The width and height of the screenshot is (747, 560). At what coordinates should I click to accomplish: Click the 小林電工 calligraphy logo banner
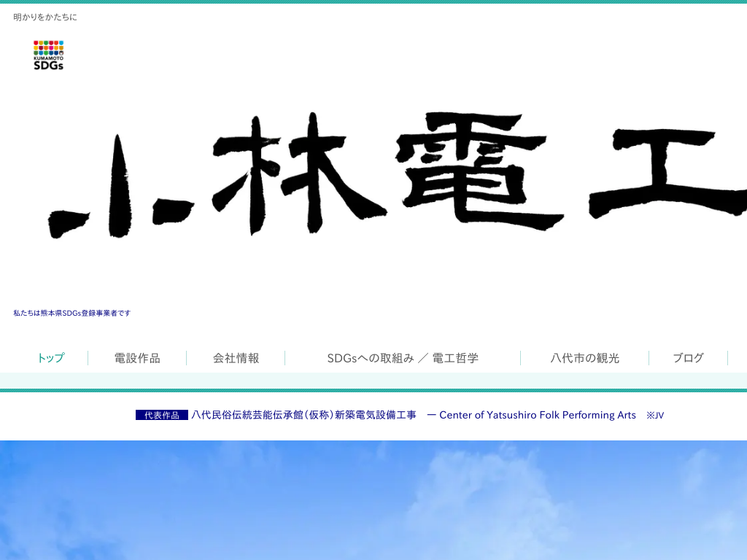397,175
